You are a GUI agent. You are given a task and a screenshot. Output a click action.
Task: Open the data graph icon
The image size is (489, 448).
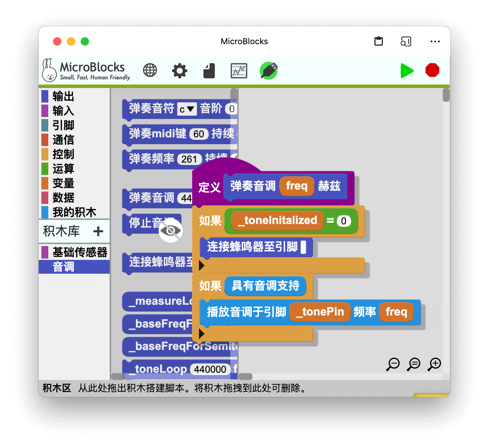239,71
